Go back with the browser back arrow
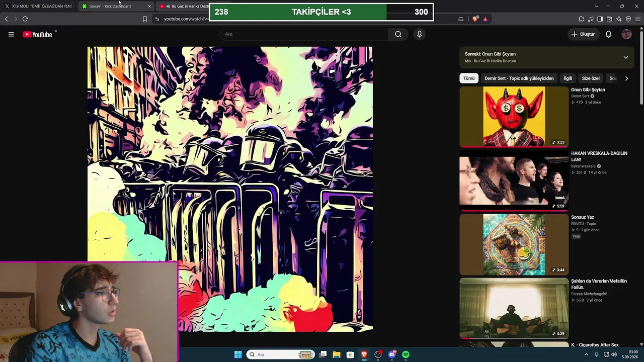 7,19
